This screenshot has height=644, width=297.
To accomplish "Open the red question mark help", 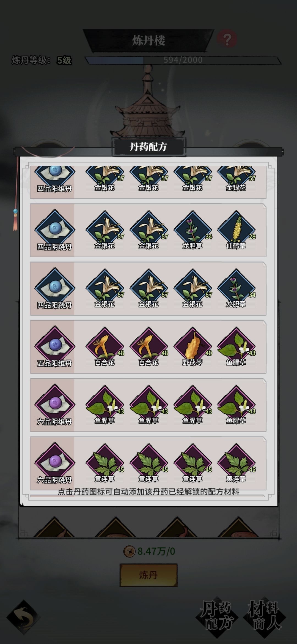I will [x=227, y=39].
